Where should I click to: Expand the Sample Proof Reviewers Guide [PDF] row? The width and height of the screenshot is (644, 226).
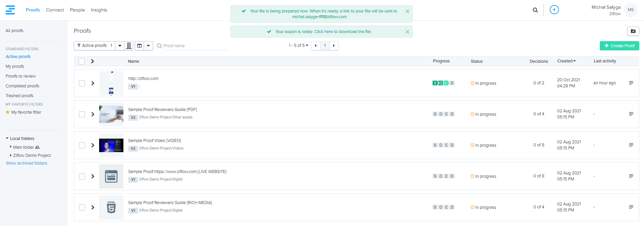[93, 114]
